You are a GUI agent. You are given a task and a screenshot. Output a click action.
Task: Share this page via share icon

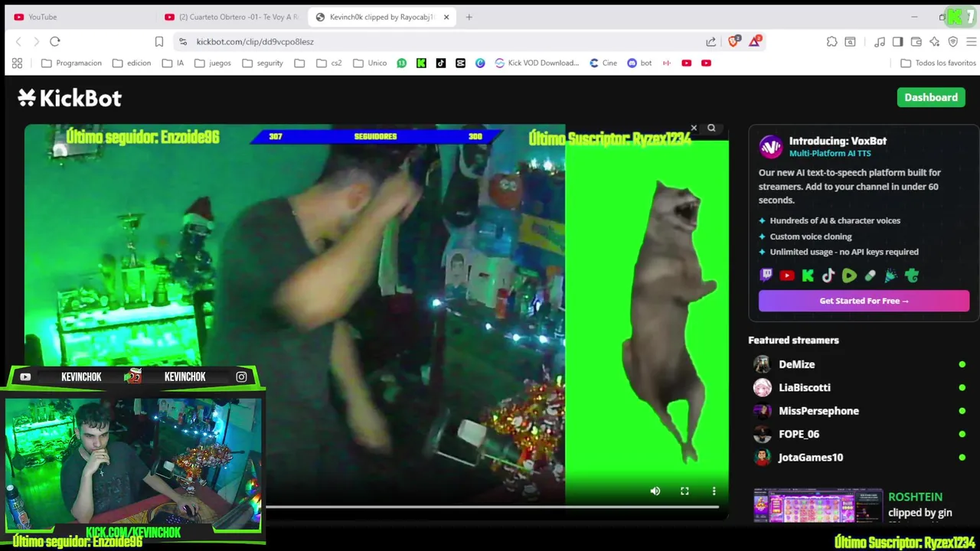(711, 41)
